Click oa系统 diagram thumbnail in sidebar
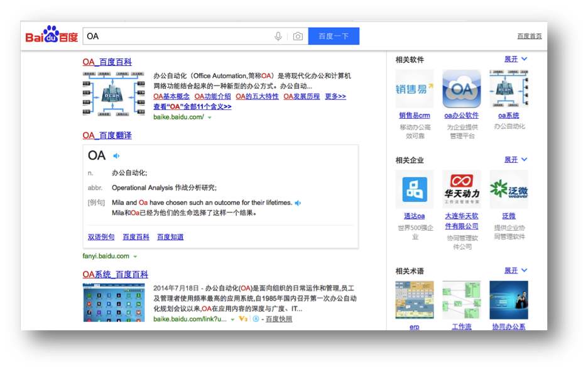This screenshot has height=371, width=588. [x=509, y=89]
